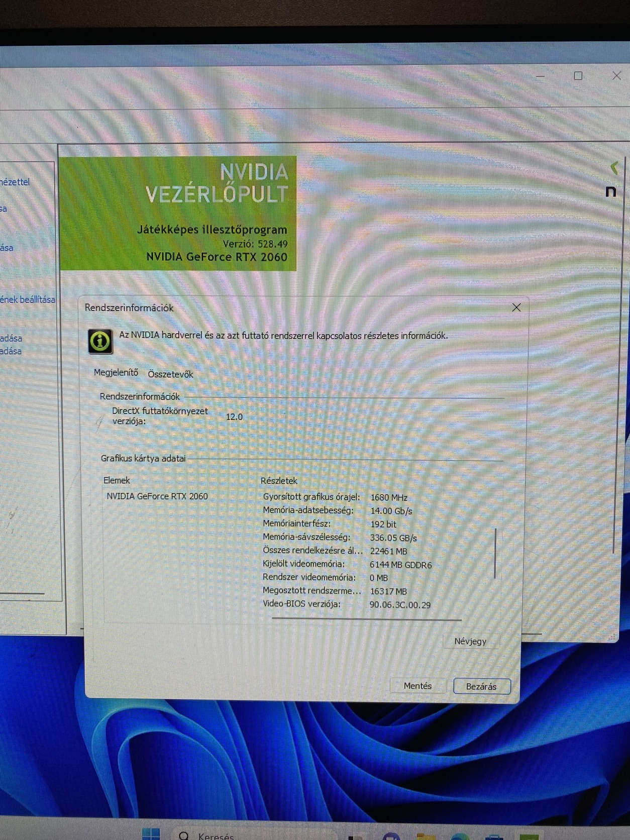Click the 'Megosztott rendszerme...' row label
This screenshot has height=840, width=630.
click(312, 591)
